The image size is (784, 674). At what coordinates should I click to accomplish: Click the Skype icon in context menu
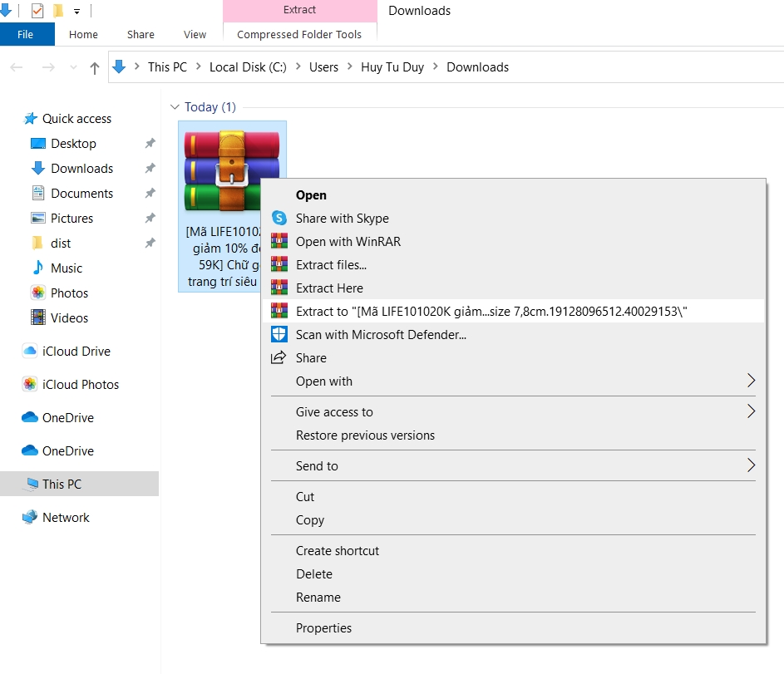(x=279, y=219)
